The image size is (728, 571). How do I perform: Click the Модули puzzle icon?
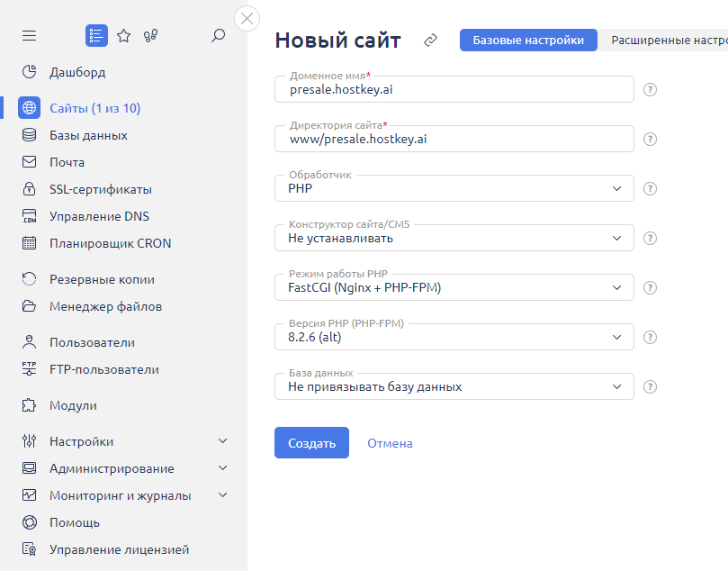[30, 405]
